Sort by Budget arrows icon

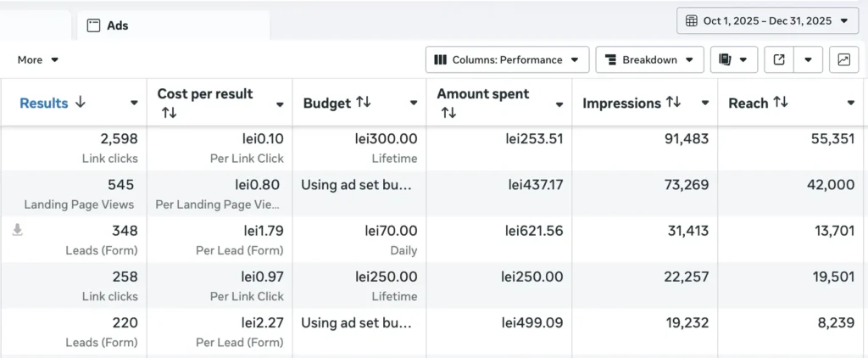point(363,103)
